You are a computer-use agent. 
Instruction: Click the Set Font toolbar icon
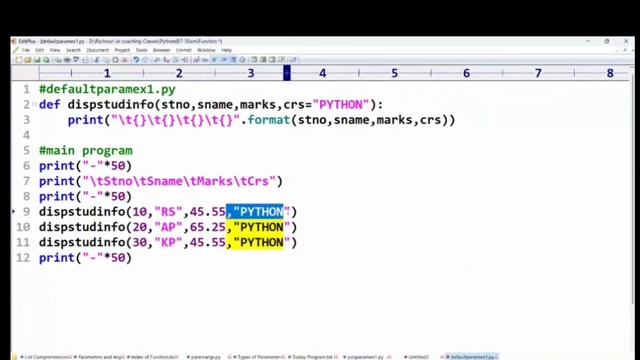(x=197, y=60)
